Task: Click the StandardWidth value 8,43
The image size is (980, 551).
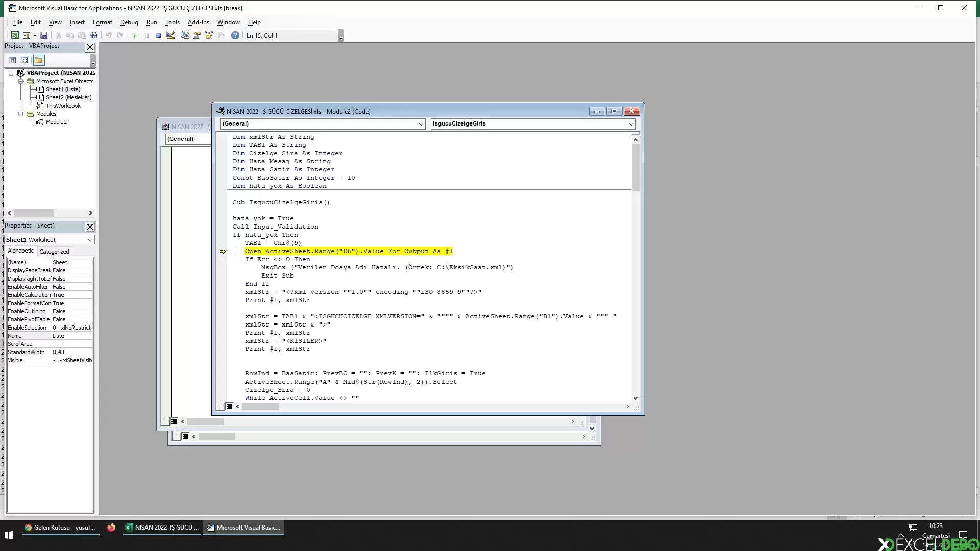Action: coord(72,352)
